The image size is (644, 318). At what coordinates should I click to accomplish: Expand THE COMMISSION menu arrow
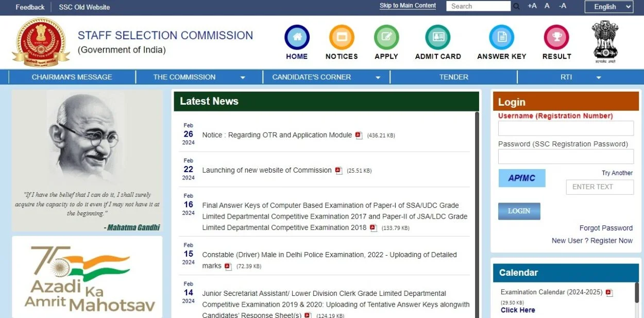click(x=243, y=78)
